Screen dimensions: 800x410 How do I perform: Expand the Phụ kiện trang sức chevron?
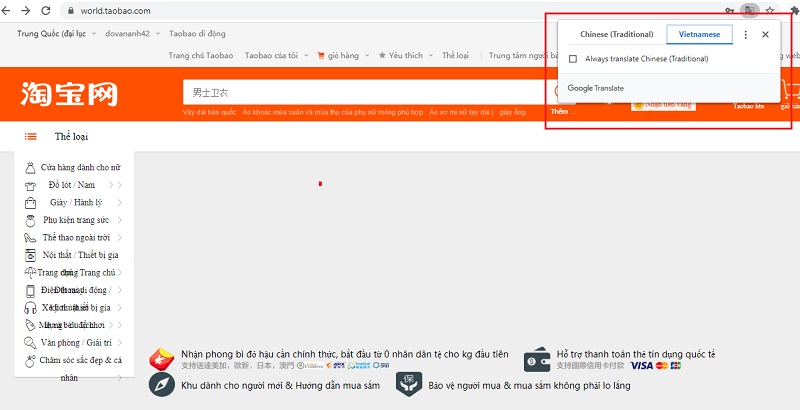pyautogui.click(x=119, y=220)
